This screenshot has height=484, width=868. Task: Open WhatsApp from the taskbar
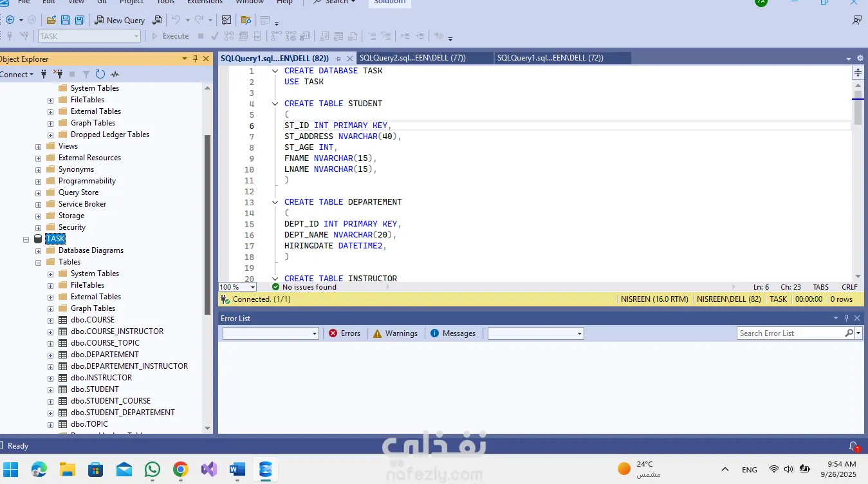152,469
